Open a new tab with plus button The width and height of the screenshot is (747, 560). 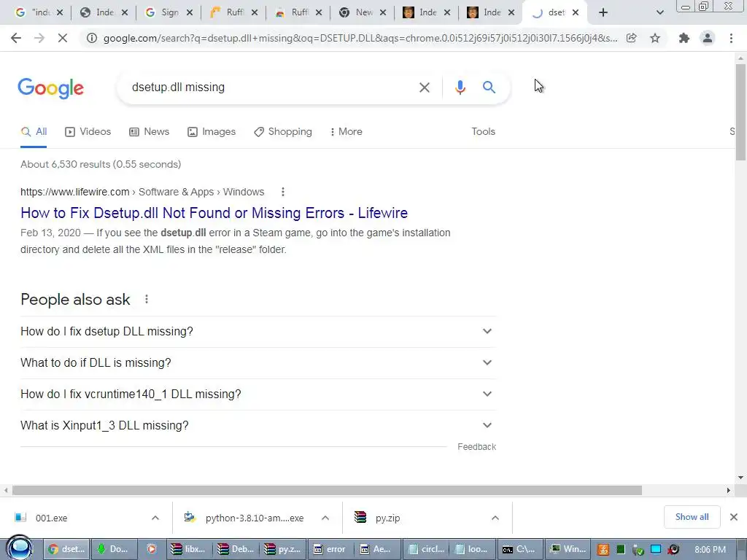pyautogui.click(x=603, y=12)
